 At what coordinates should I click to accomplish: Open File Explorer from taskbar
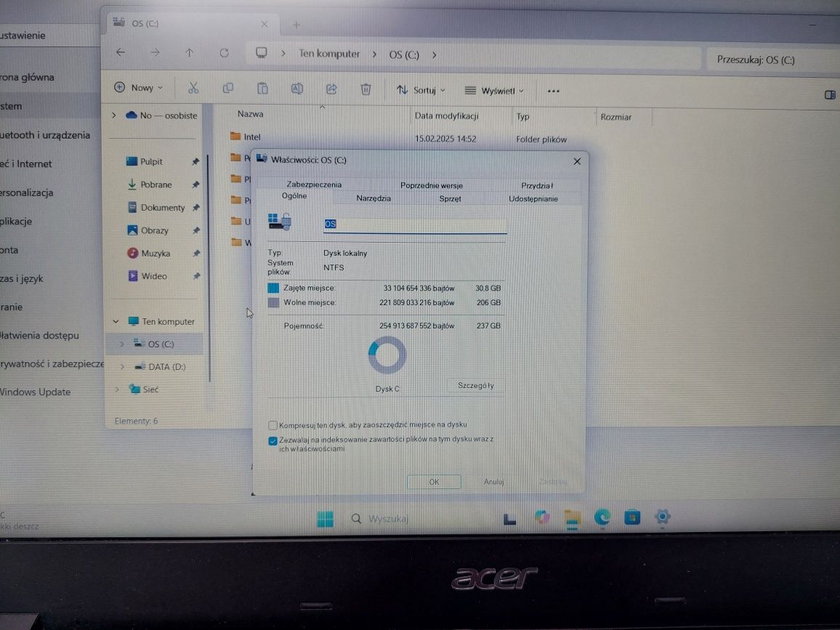[x=572, y=519]
